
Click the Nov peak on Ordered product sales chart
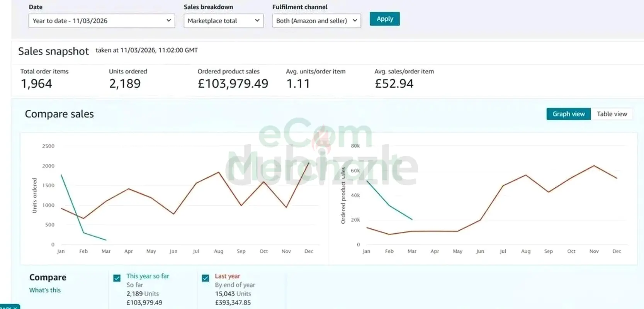pos(594,166)
